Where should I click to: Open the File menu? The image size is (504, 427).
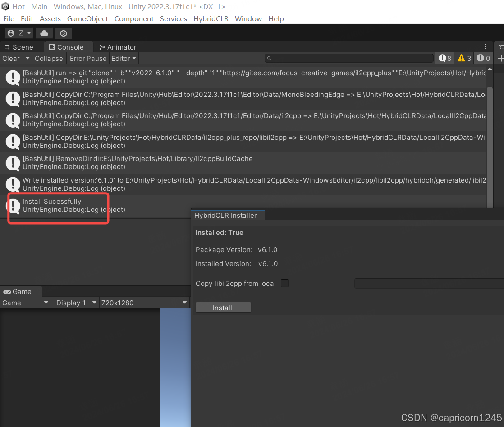point(9,18)
